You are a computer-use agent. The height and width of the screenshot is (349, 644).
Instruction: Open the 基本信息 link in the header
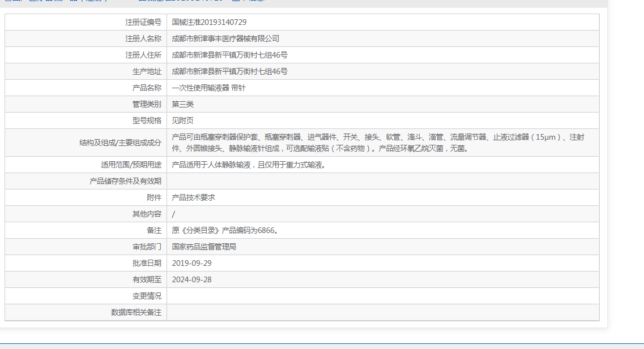point(244,2)
